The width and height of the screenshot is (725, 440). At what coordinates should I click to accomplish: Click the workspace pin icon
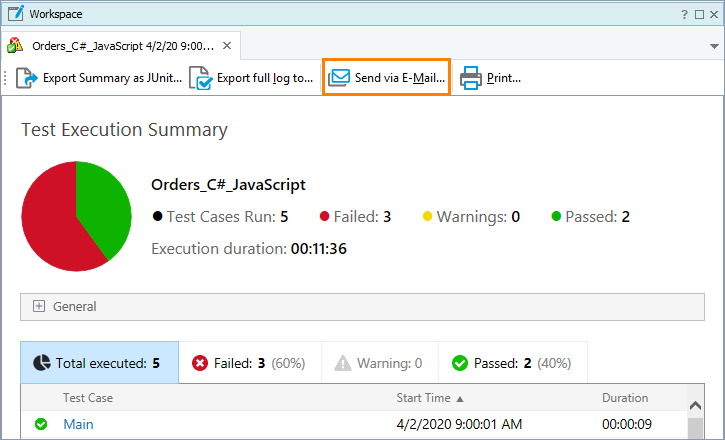tap(698, 14)
